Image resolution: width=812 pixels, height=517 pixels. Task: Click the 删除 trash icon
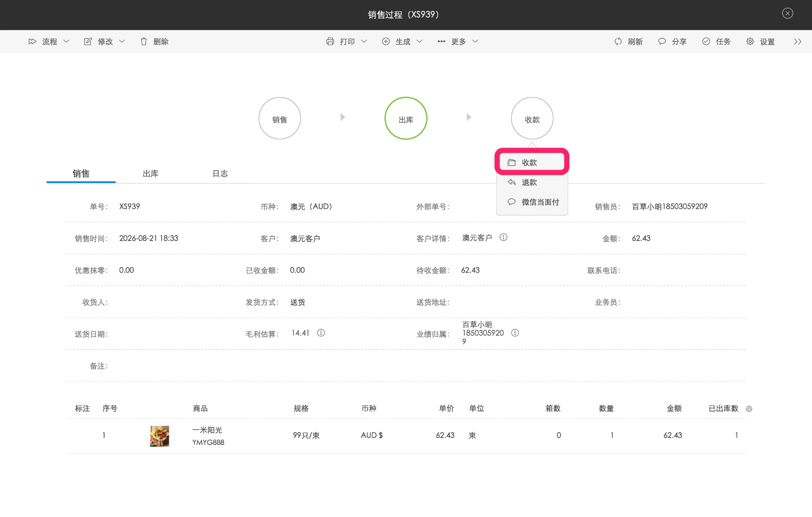(x=144, y=41)
